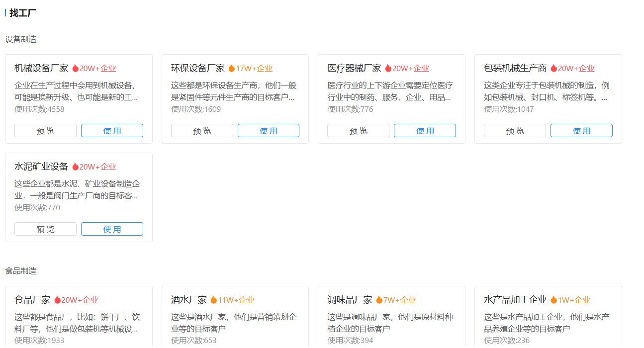Click the 酒水厂家 description text
Viewport: 644px width, 348px height.
[234, 323]
